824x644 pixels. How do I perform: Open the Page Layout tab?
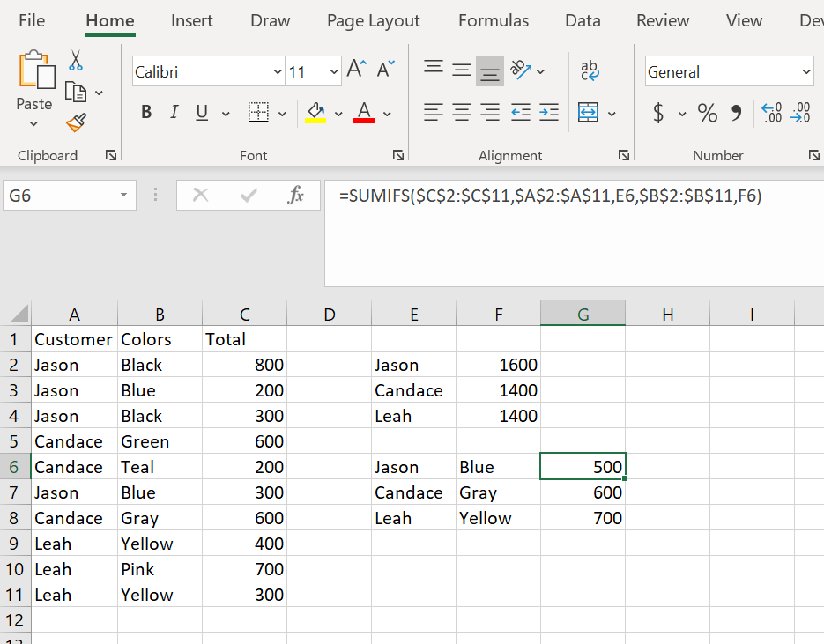tap(373, 20)
